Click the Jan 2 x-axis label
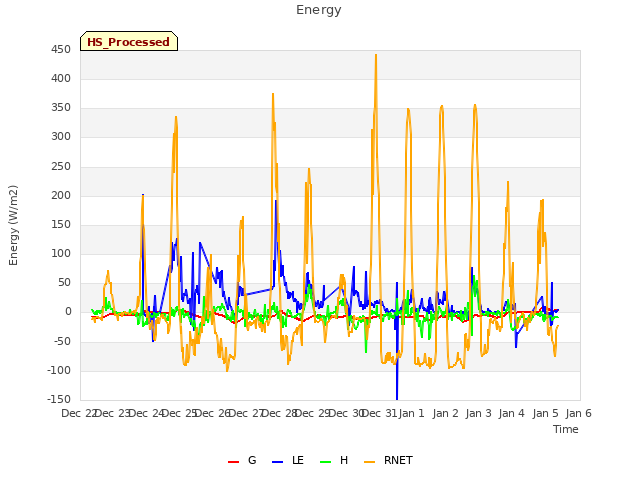Viewport: 640px width, 480px height. click(x=446, y=413)
